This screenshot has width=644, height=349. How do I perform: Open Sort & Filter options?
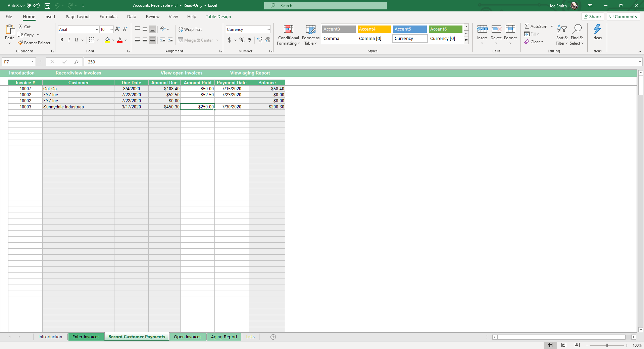click(x=562, y=35)
